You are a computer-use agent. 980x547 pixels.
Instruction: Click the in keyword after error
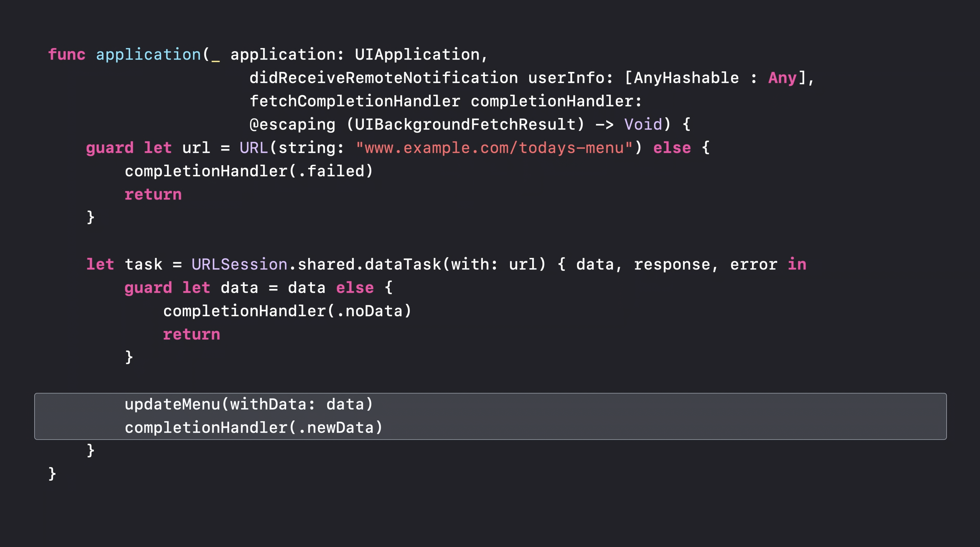[x=797, y=264]
